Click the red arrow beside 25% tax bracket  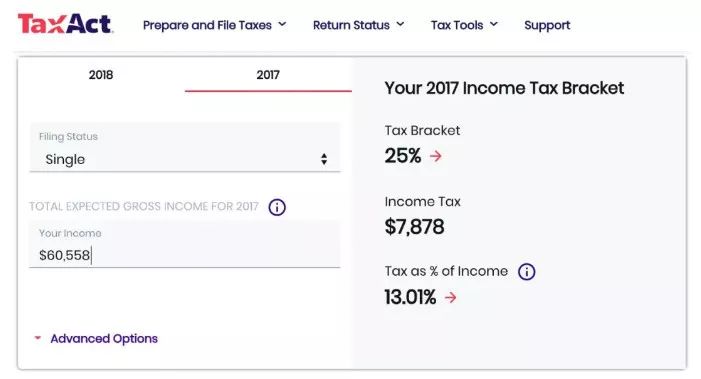(436, 156)
